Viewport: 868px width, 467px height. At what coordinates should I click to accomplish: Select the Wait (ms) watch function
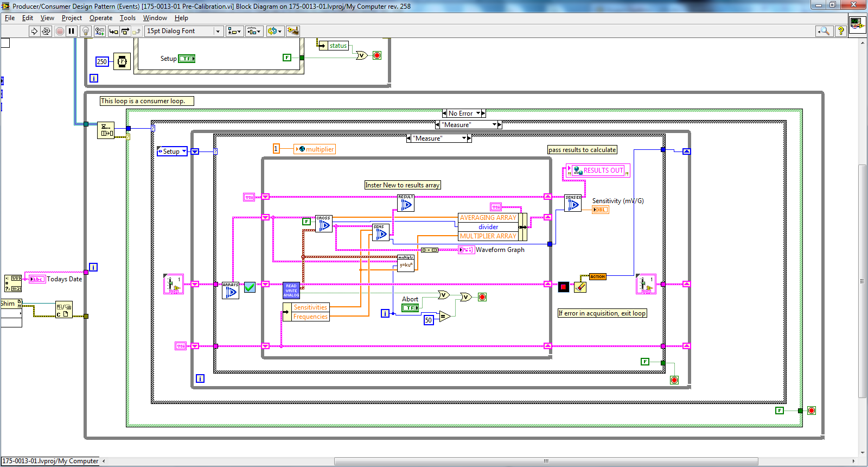(122, 61)
